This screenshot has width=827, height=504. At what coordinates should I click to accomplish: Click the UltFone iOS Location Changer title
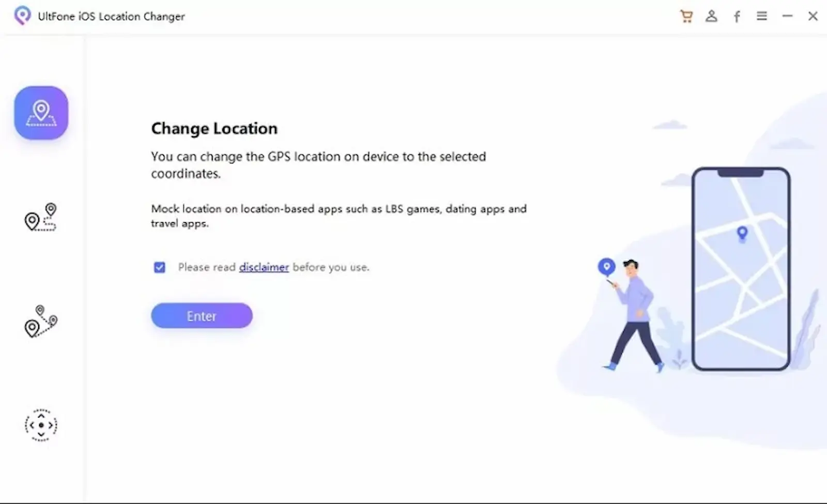click(x=111, y=16)
